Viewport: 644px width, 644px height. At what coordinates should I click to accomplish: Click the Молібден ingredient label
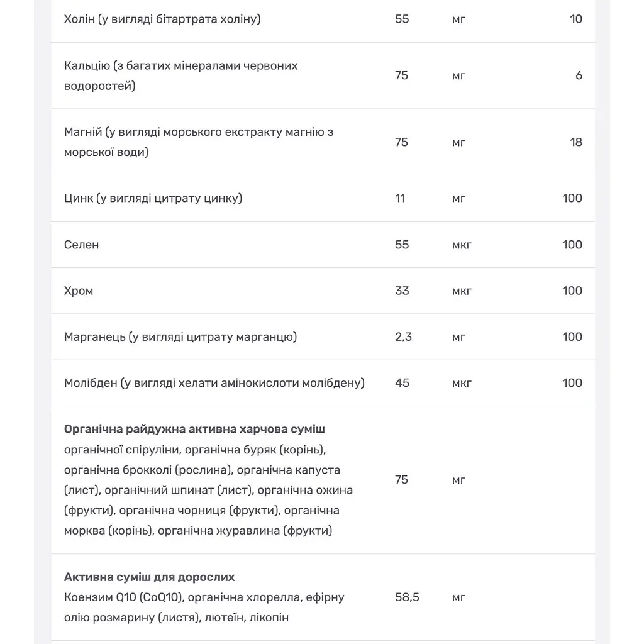point(214,383)
